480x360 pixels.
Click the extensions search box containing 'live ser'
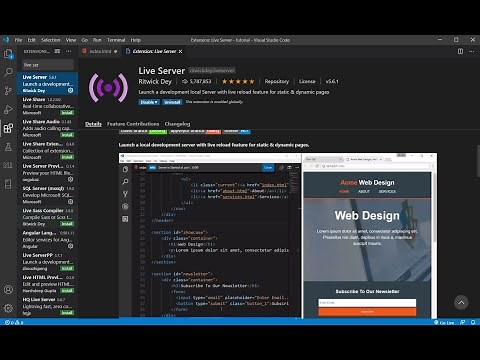tap(48, 65)
